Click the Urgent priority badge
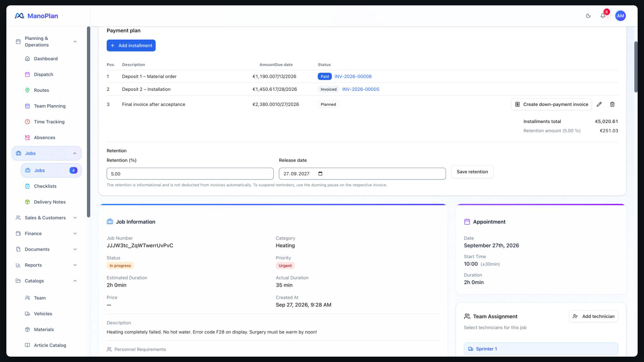This screenshot has width=644, height=362. point(285,265)
